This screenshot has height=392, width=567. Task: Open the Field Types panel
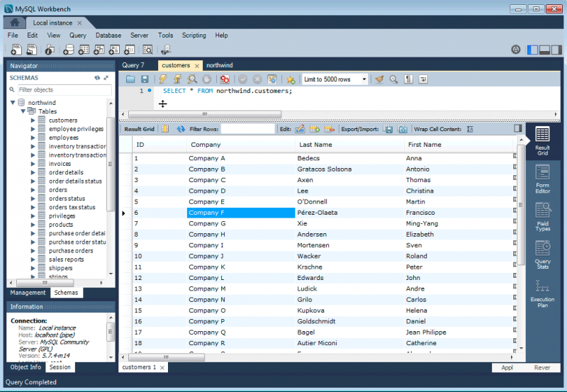click(542, 216)
